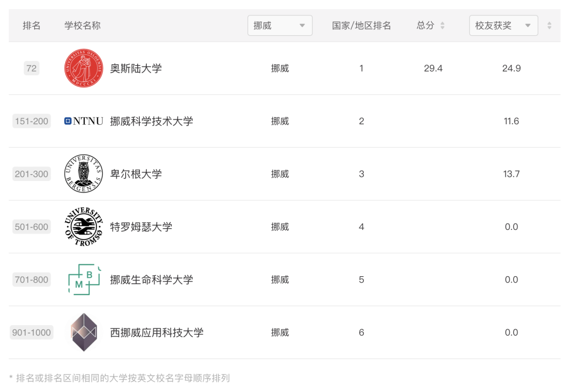Image resolution: width=568 pixels, height=392 pixels.
Task: Click rank badge 701-800
Action: [x=32, y=280]
